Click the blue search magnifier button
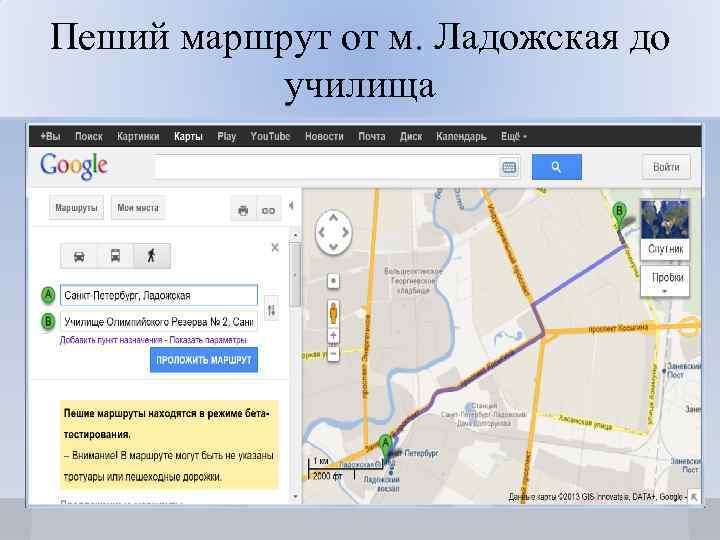The width and height of the screenshot is (720, 540). click(x=557, y=167)
